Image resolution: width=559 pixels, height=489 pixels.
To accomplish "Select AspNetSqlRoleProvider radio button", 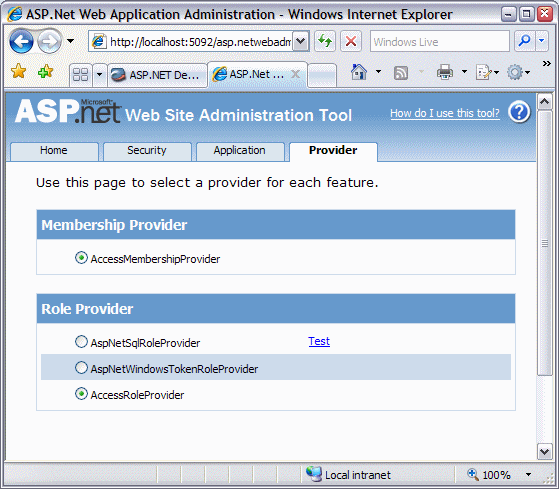I will 81,341.
